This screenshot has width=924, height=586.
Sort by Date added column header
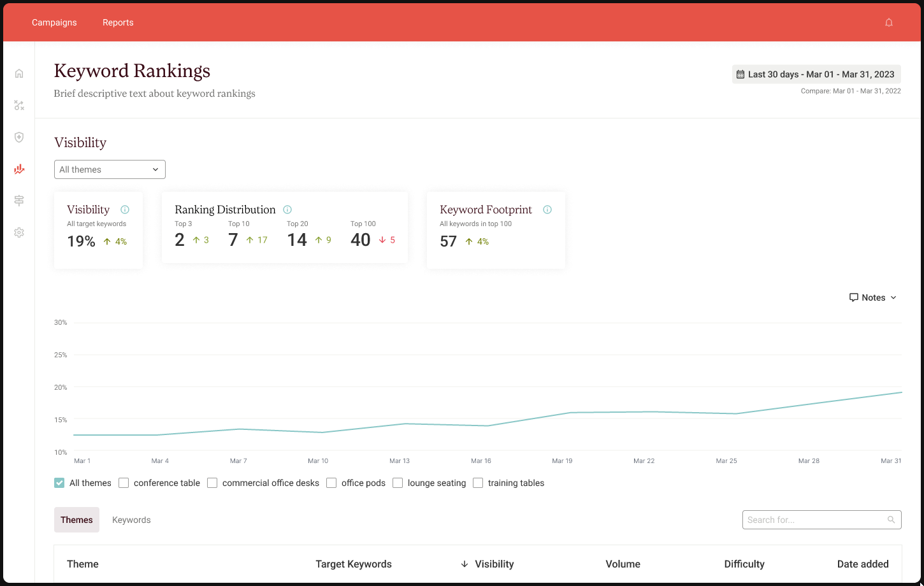click(x=863, y=564)
